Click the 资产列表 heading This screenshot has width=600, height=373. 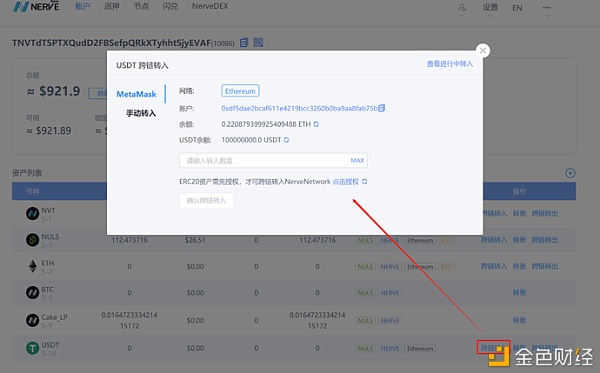point(27,173)
